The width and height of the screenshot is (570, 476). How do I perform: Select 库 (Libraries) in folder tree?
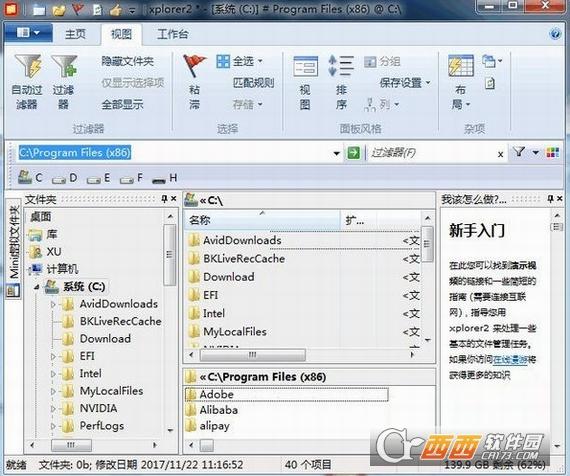(x=51, y=234)
